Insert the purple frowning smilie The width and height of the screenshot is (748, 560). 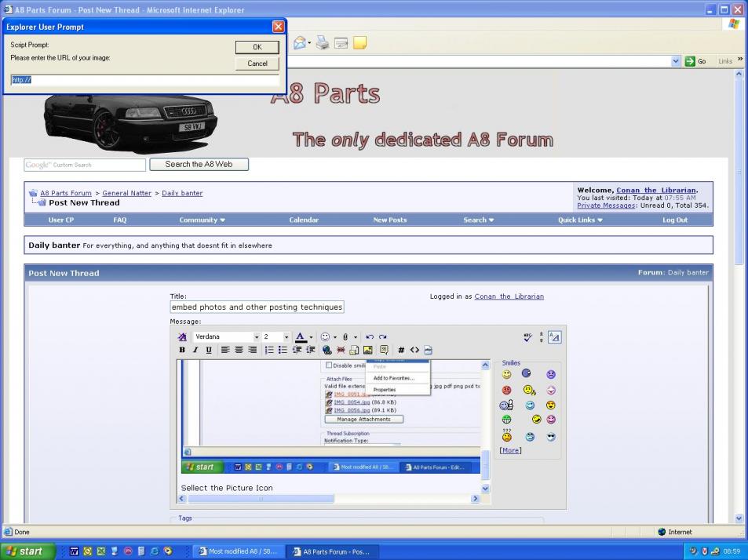pyautogui.click(x=551, y=374)
